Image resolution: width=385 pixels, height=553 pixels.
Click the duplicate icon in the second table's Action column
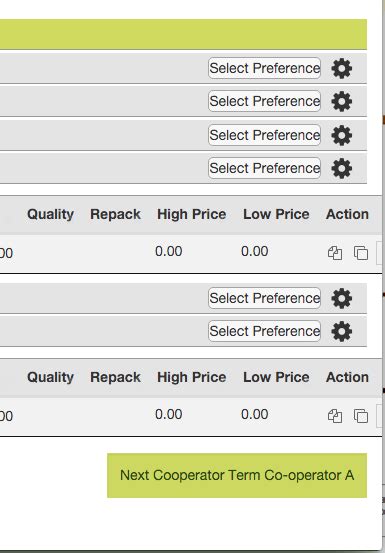(x=361, y=416)
